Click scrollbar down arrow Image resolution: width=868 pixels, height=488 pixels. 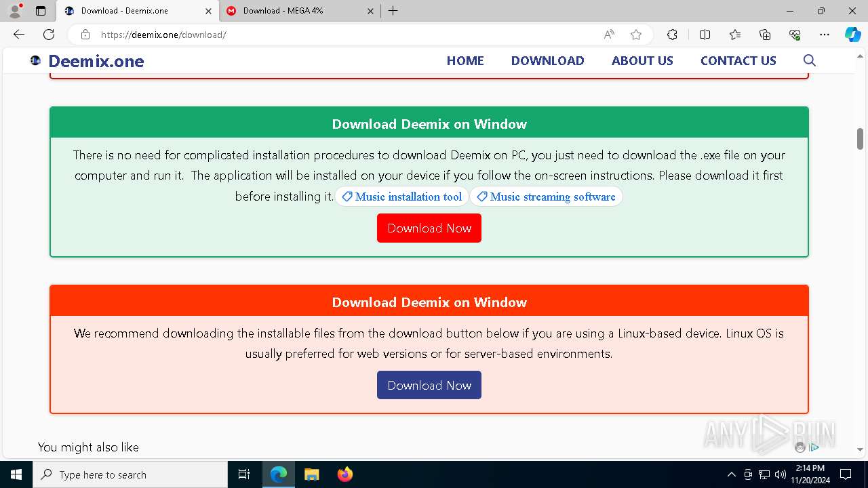(860, 449)
